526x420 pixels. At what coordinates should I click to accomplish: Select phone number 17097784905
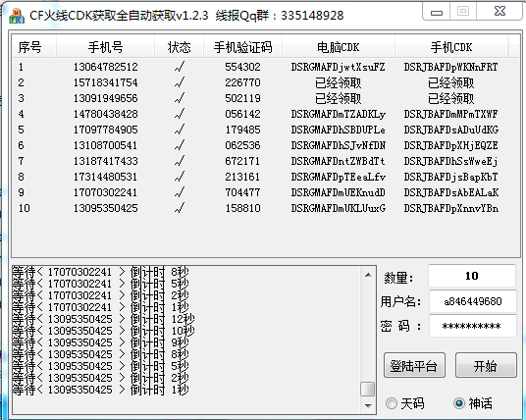point(106,130)
